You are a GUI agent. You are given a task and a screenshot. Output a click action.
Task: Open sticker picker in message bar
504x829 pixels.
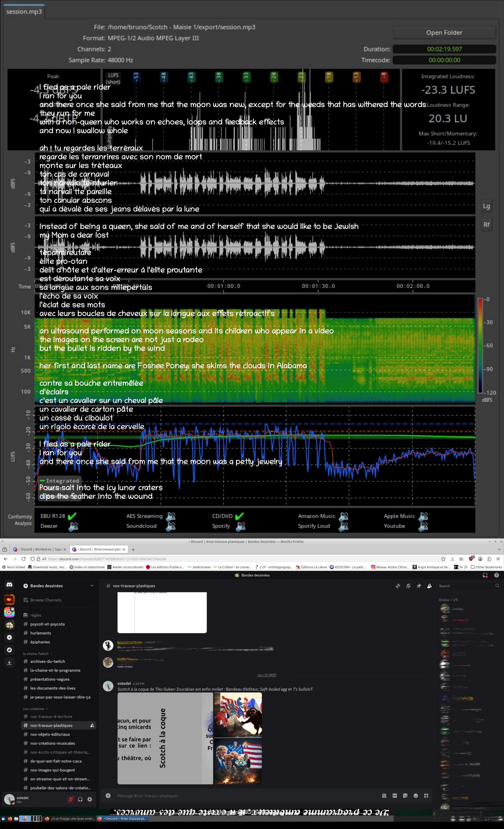click(405, 796)
